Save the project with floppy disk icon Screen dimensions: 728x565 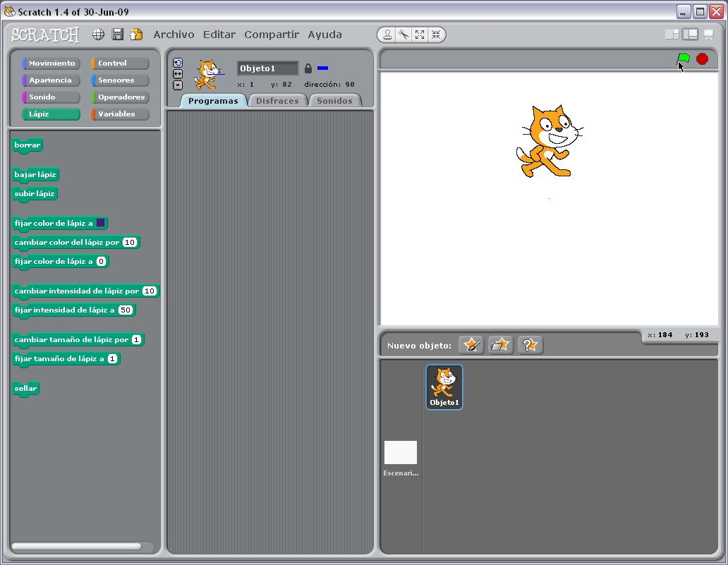click(118, 35)
